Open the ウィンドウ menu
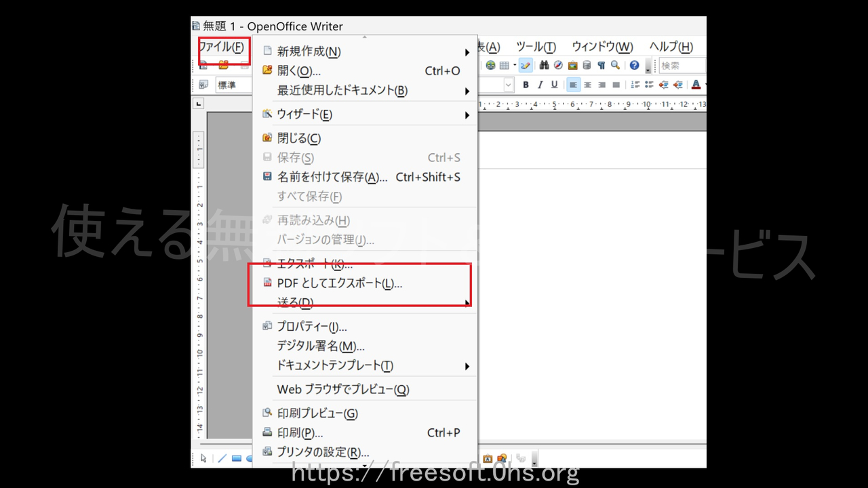The width and height of the screenshot is (868, 488). [x=602, y=46]
